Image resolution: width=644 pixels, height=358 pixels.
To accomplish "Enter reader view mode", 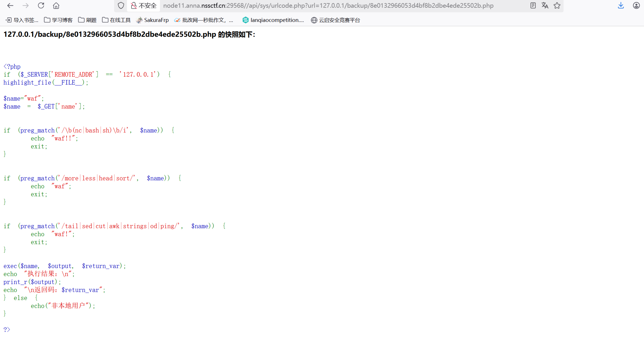I will point(533,5).
